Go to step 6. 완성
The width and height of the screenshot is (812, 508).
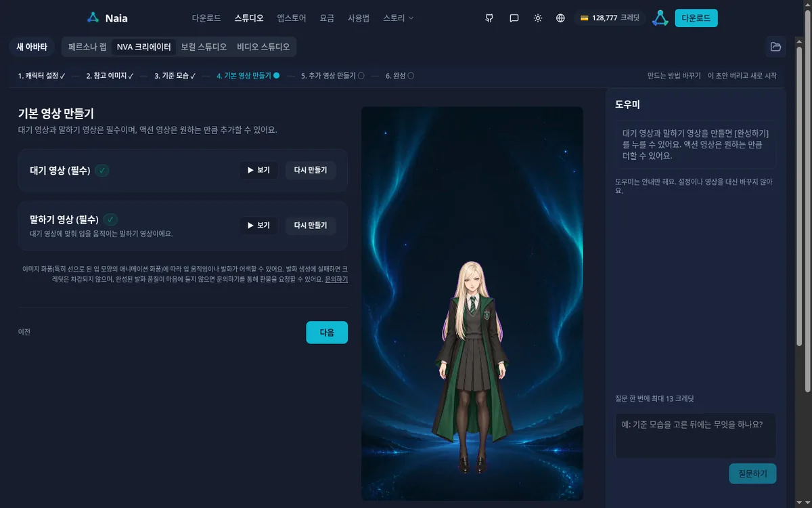coord(400,76)
